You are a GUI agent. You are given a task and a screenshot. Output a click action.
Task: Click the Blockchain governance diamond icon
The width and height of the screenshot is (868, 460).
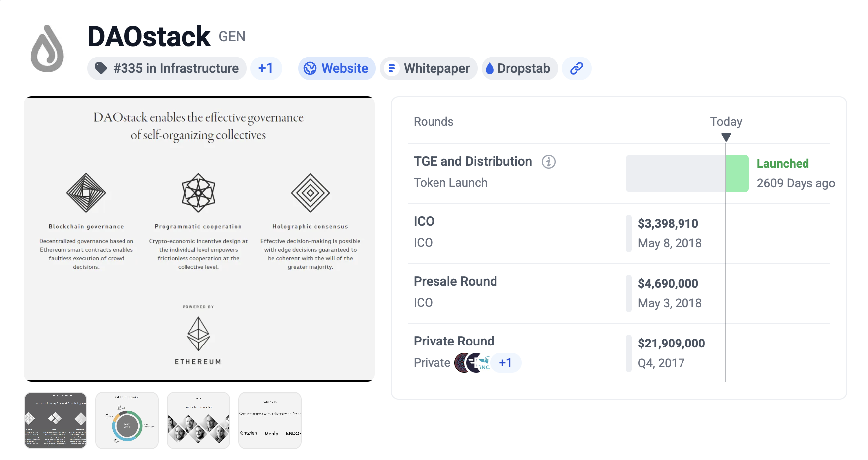86,193
